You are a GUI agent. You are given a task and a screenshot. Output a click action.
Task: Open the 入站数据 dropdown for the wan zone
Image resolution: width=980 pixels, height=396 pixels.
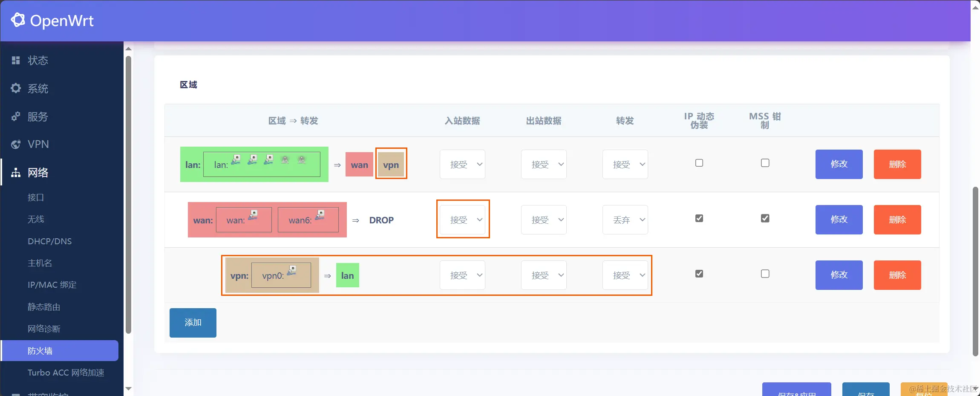[x=463, y=220]
